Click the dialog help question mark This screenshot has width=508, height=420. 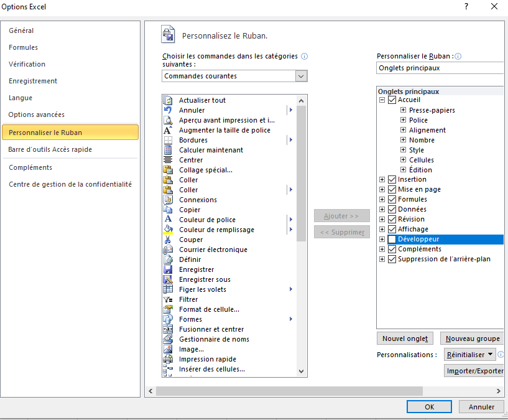[x=466, y=6]
